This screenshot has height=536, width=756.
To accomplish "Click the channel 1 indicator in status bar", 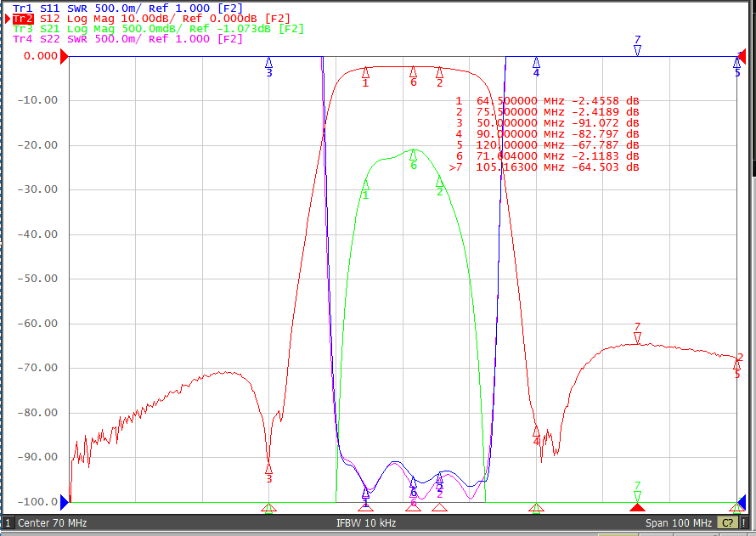I will pos(8,522).
